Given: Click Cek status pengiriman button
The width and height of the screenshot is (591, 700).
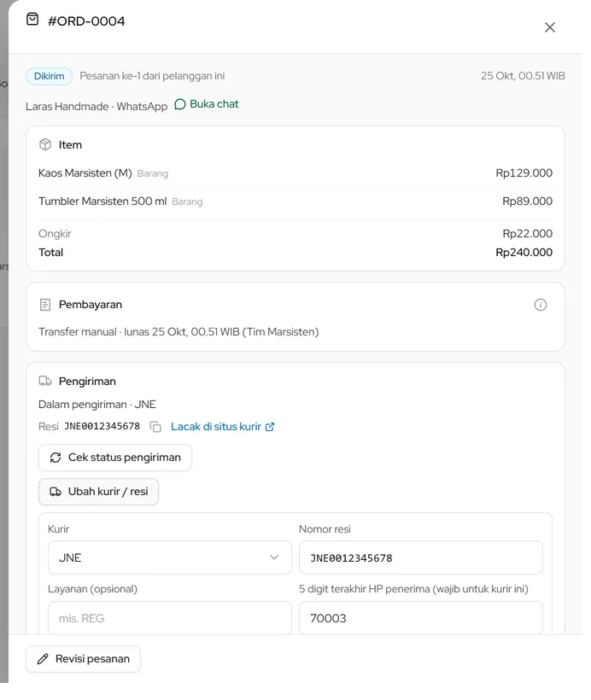Looking at the screenshot, I should [115, 458].
